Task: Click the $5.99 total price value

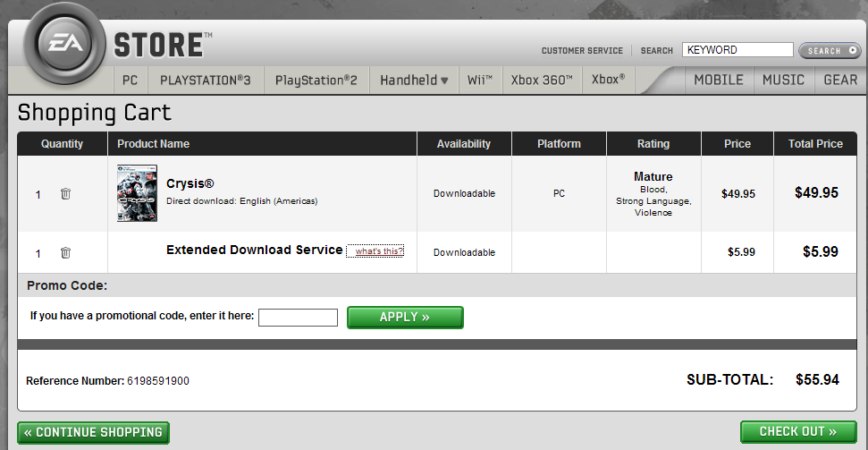Action: [x=821, y=251]
